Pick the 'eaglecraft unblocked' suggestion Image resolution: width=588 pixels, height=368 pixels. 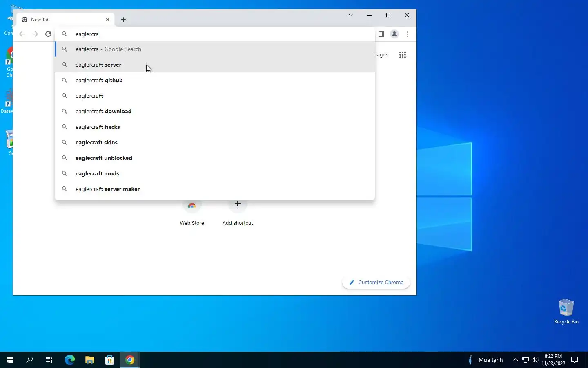tap(215, 158)
